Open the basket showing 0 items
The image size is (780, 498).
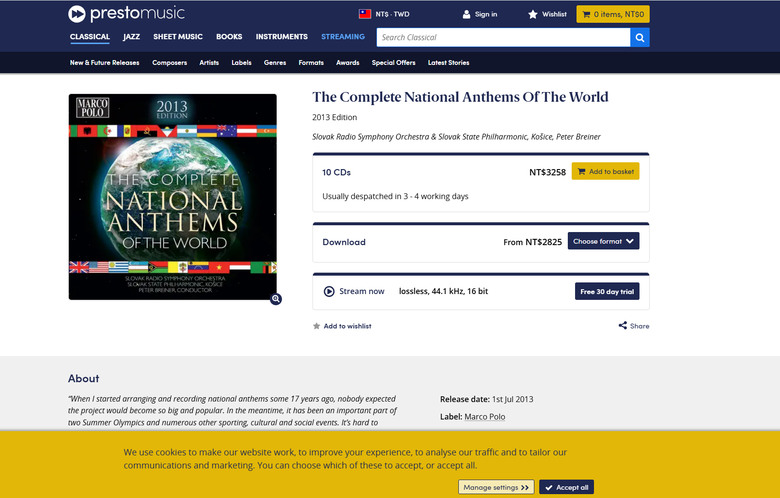click(613, 14)
